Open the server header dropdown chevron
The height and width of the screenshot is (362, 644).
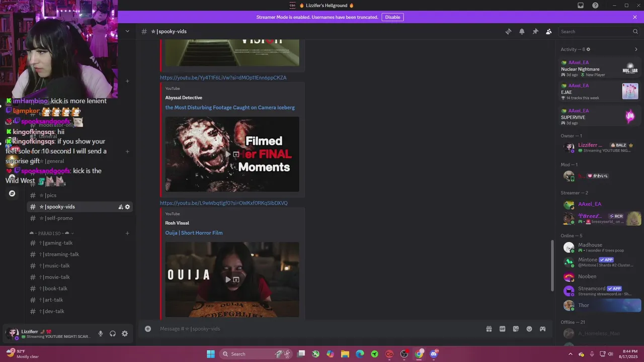pos(127,31)
